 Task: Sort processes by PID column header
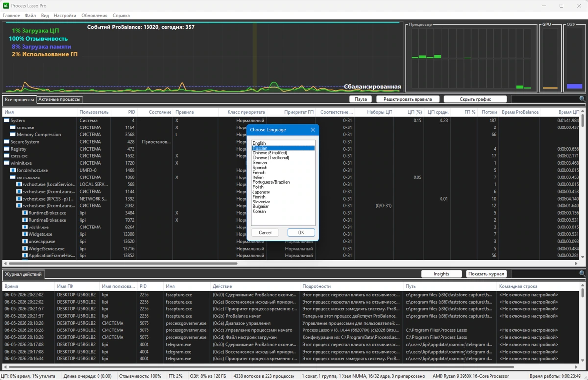tap(123, 112)
